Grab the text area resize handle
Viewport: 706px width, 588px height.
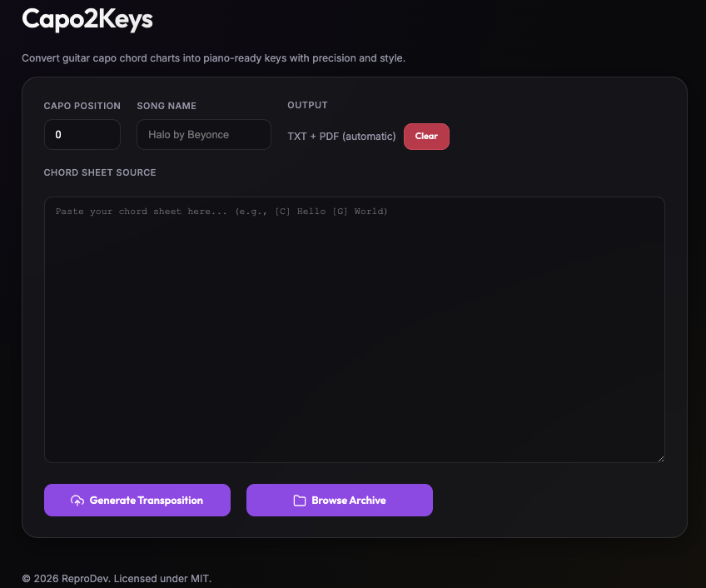(x=660, y=458)
